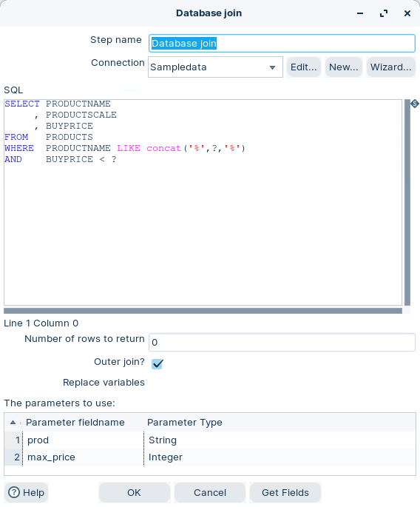The height and width of the screenshot is (507, 420).
Task: Click the Edit... connection button
Action: 304,67
